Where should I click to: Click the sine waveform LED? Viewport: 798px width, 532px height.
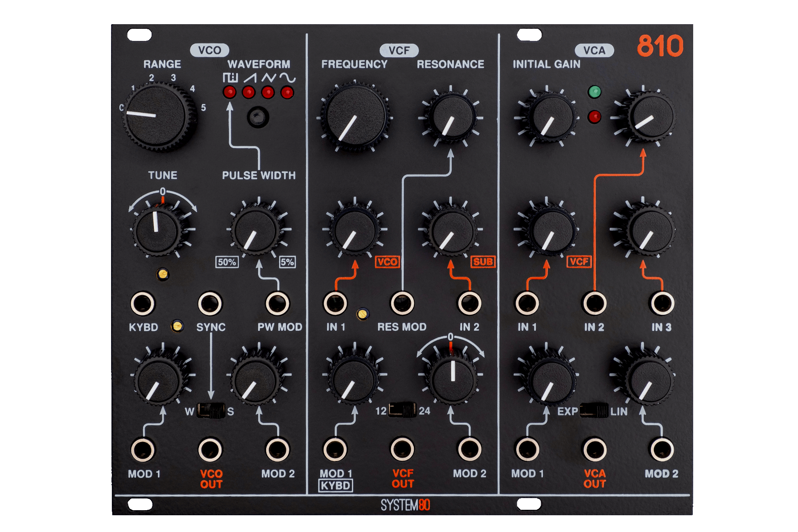287,93
